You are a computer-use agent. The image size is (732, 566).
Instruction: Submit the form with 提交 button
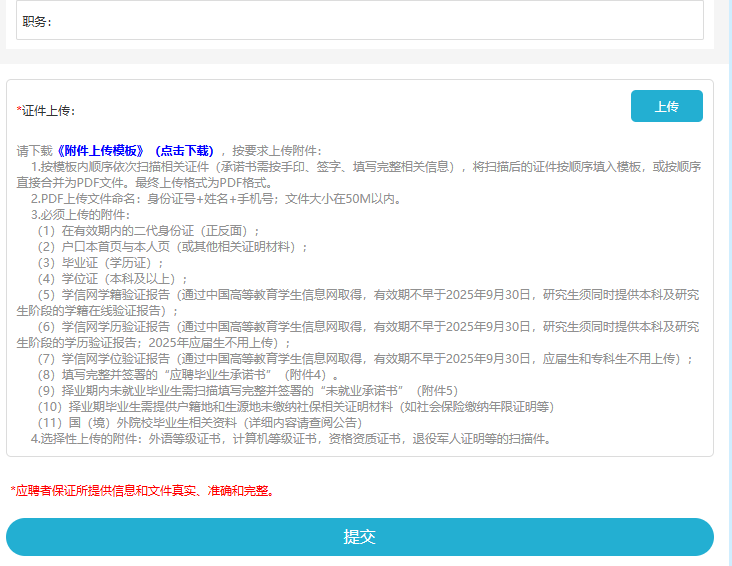[x=360, y=537]
